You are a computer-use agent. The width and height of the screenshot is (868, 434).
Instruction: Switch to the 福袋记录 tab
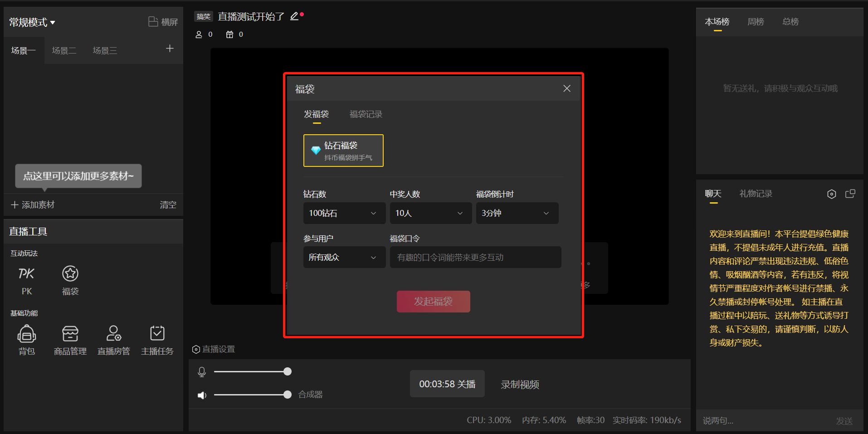pos(366,114)
